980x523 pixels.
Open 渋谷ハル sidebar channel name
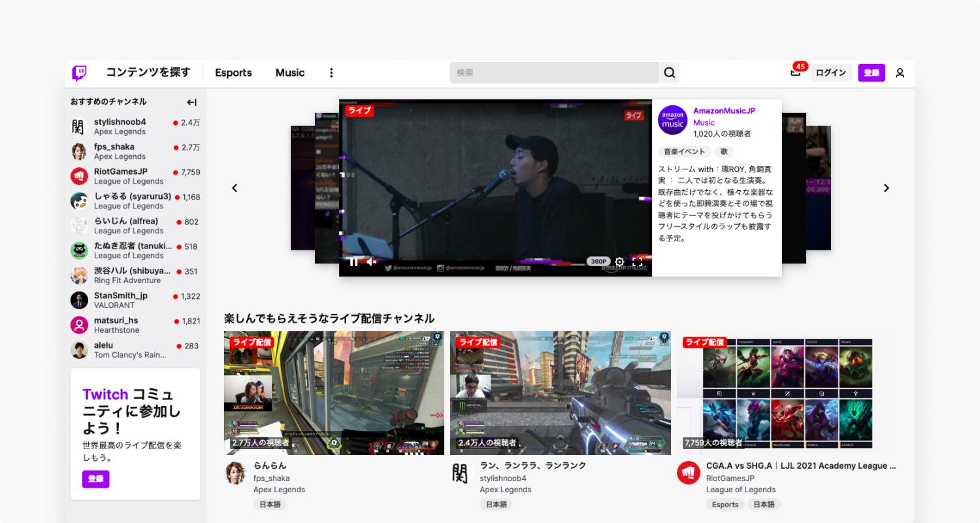pyautogui.click(x=133, y=271)
